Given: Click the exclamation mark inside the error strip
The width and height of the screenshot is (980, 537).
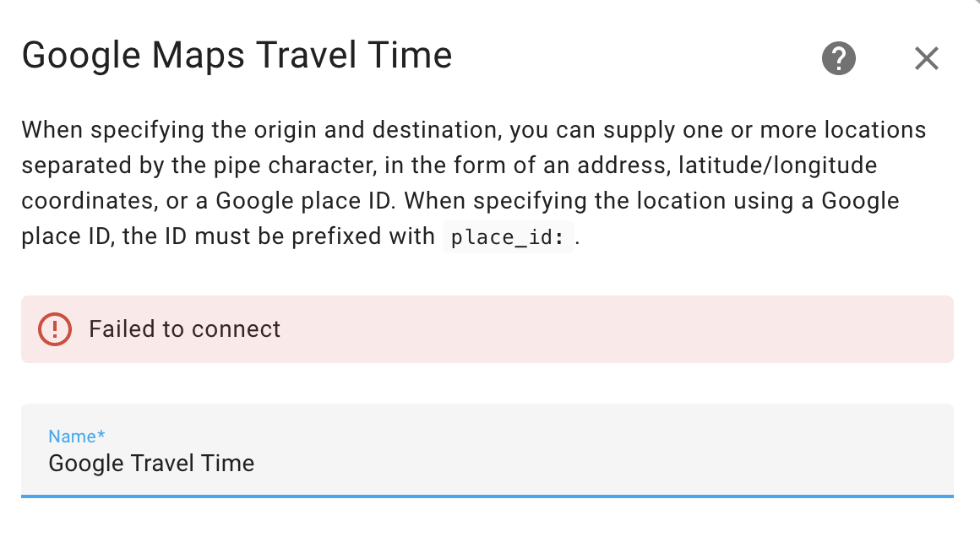Looking at the screenshot, I should (x=55, y=329).
